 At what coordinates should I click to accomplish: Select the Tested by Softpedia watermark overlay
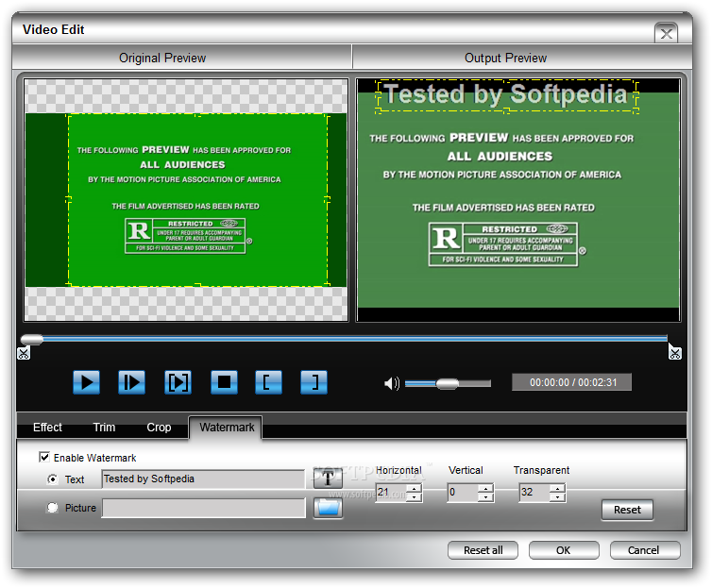coord(506,95)
